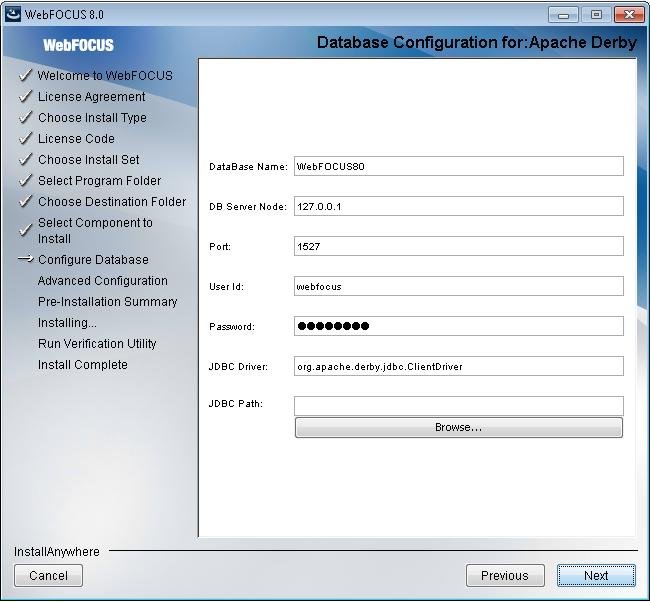
Task: Cancel the WebFOCUS installation
Action: click(48, 575)
